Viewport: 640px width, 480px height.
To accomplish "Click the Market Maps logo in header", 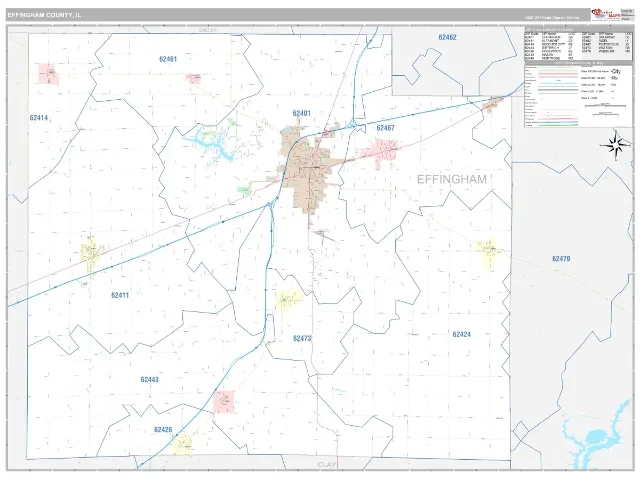I will pyautogui.click(x=605, y=15).
